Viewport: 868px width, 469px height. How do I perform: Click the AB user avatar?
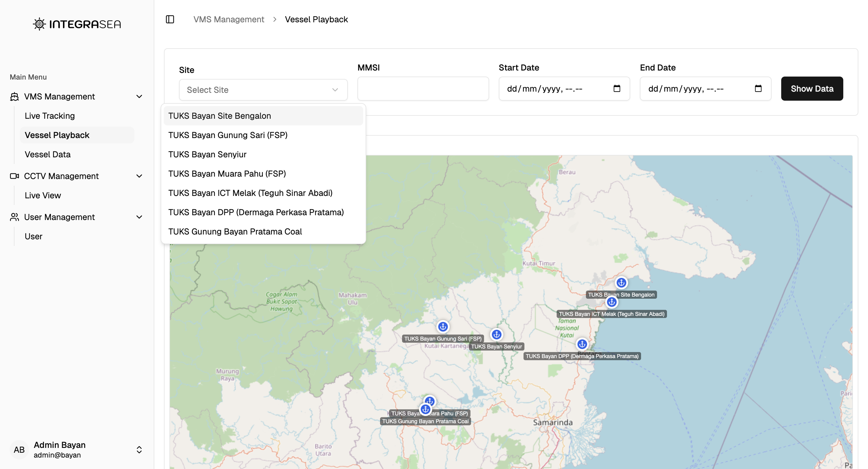pos(19,449)
